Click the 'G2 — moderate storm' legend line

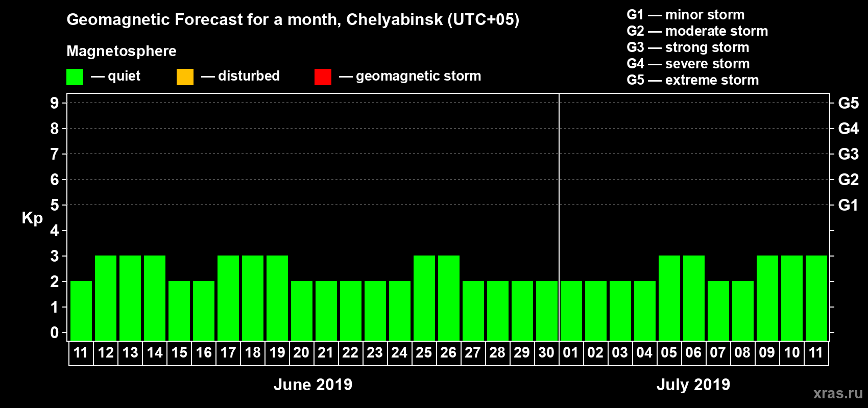tap(697, 31)
